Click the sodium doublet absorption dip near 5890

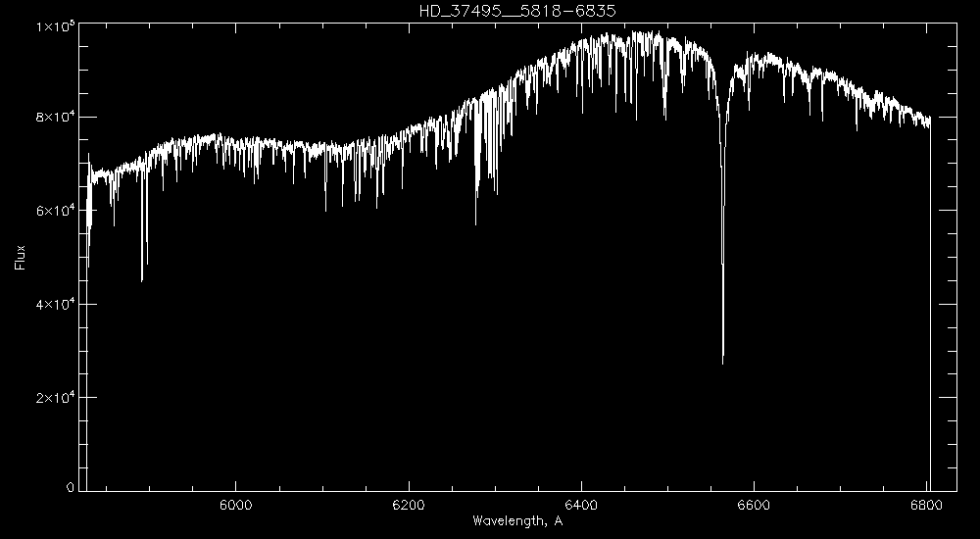coord(142,279)
